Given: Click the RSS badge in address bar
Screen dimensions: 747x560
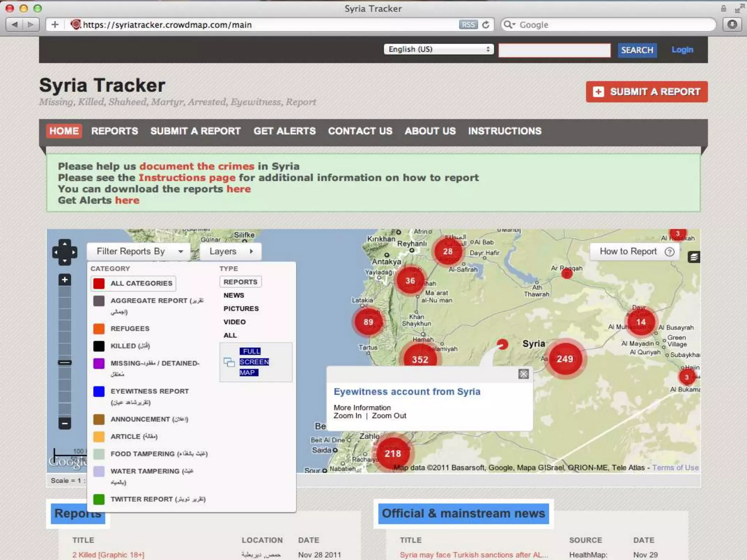Looking at the screenshot, I should (468, 25).
